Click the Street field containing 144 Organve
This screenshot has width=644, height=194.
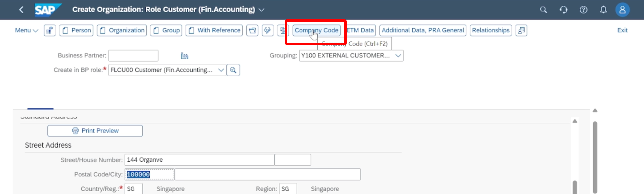(x=200, y=160)
